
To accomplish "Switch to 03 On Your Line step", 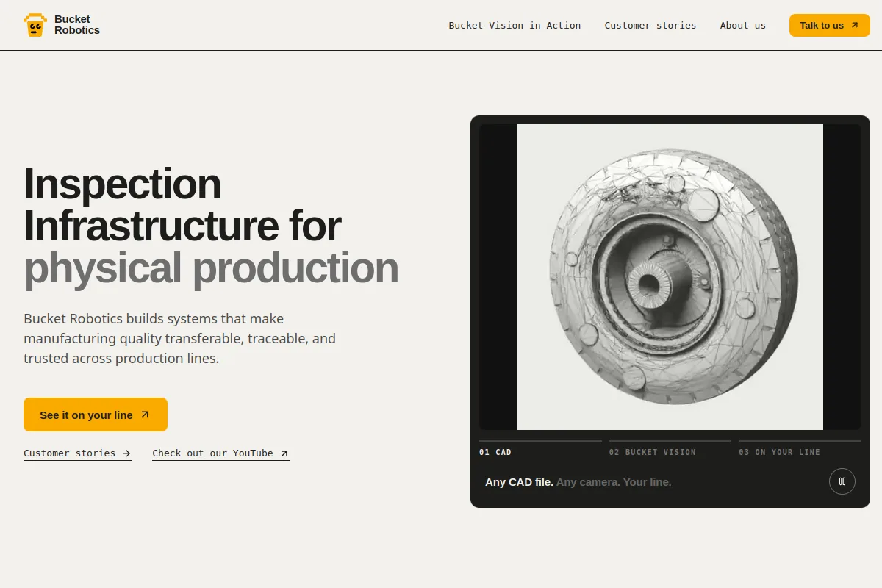I will click(x=800, y=448).
